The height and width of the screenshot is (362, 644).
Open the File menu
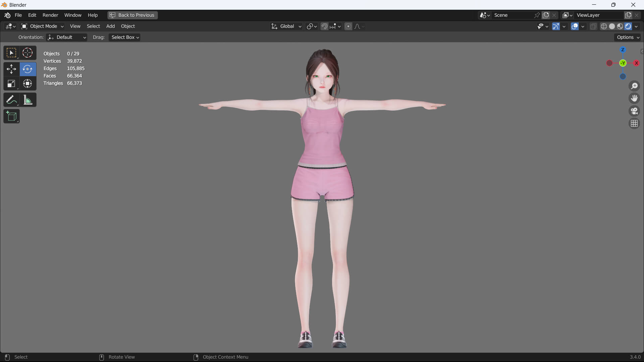coord(18,15)
